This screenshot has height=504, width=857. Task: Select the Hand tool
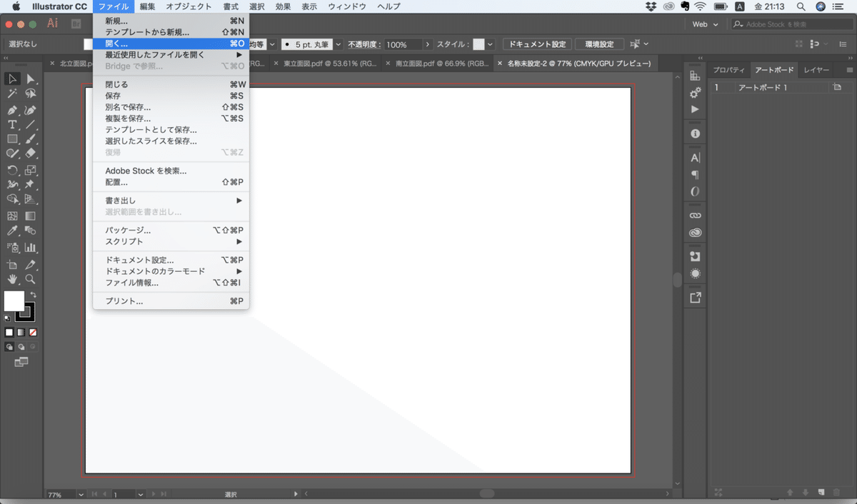point(12,279)
